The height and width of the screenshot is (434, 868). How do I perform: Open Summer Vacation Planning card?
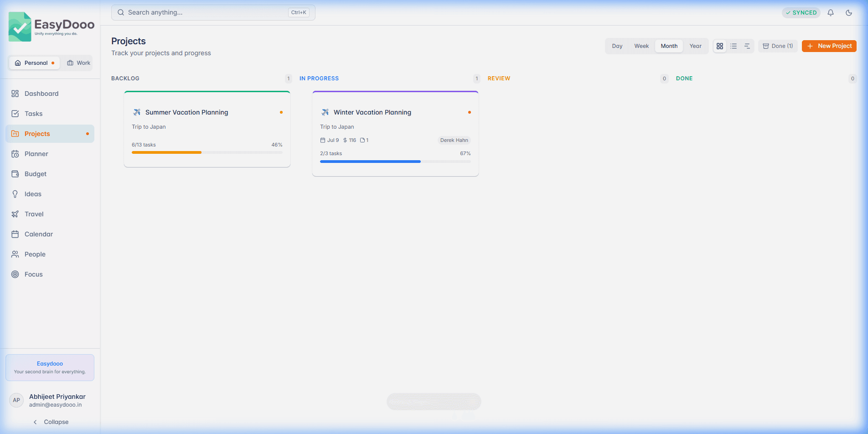pyautogui.click(x=207, y=129)
